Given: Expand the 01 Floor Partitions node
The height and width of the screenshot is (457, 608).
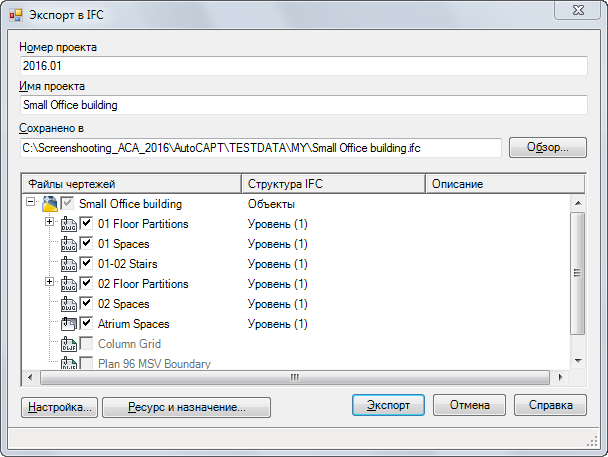Looking at the screenshot, I should tap(50, 223).
